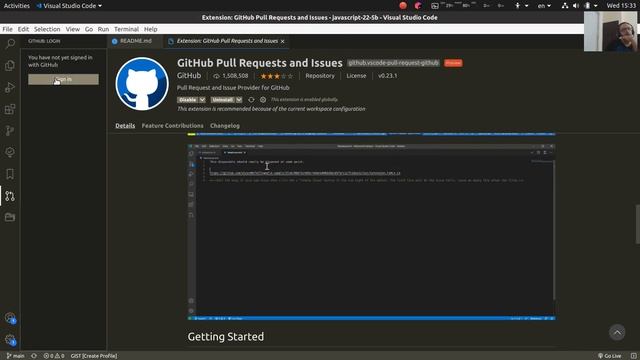Open the Visual Studio Code app menu

point(69,6)
